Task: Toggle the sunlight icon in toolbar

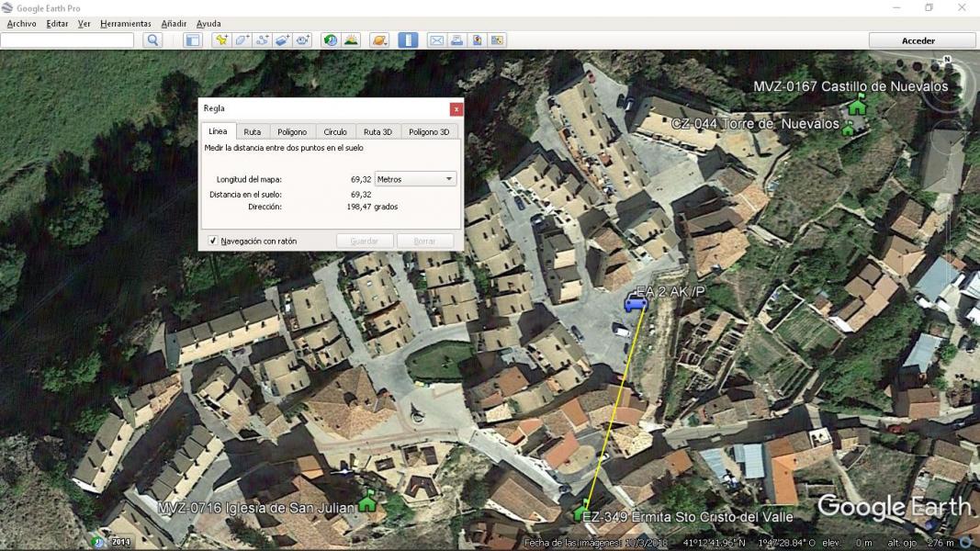Action: point(351,40)
